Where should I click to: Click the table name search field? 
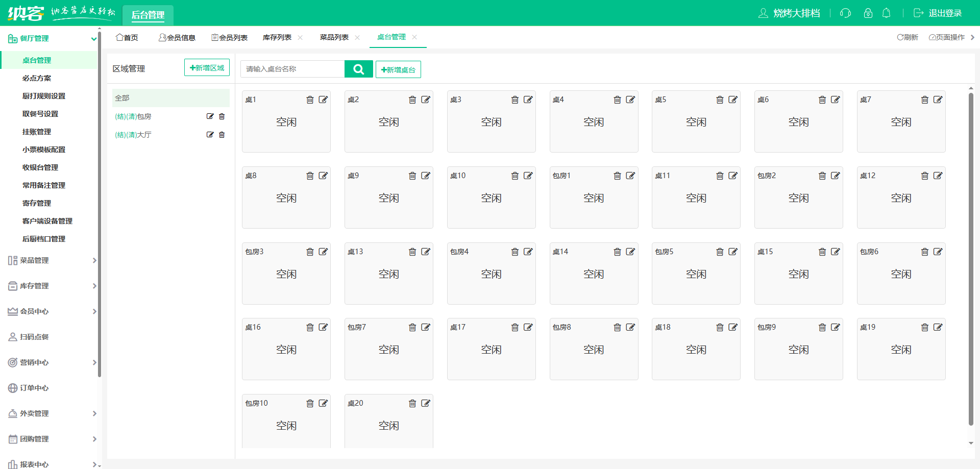[x=292, y=69]
